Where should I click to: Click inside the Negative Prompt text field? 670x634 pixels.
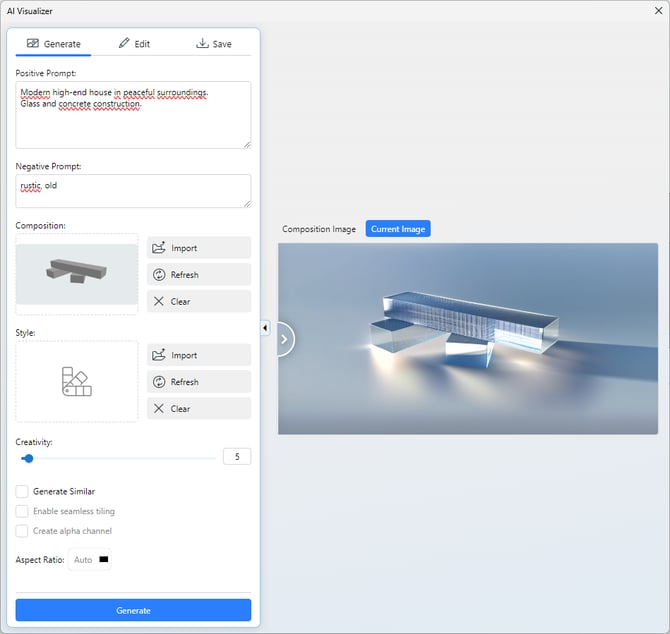click(x=133, y=191)
